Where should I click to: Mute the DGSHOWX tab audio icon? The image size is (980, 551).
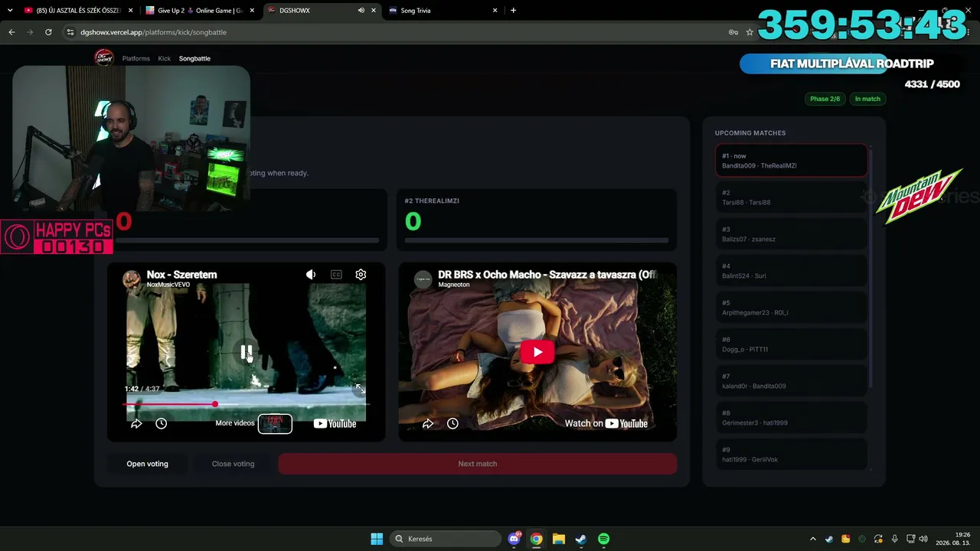point(361,10)
